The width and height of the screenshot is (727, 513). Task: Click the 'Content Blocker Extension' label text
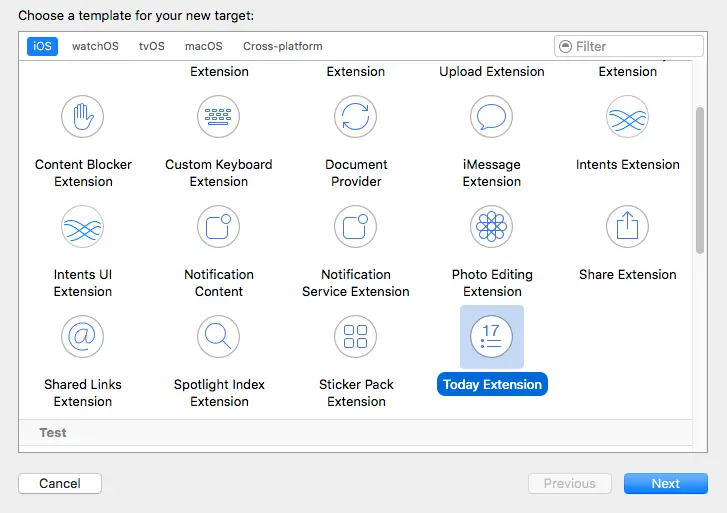(x=83, y=173)
